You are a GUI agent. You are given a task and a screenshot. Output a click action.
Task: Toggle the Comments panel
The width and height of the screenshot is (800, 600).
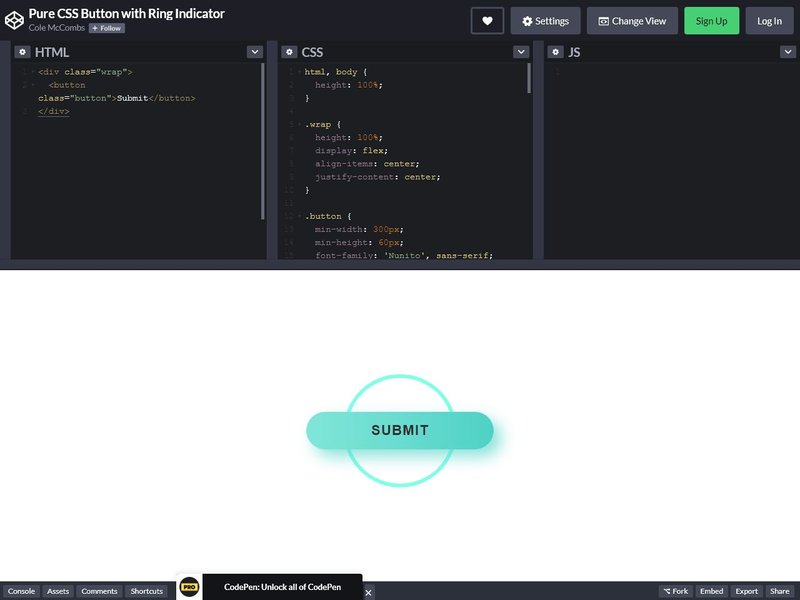tap(99, 591)
